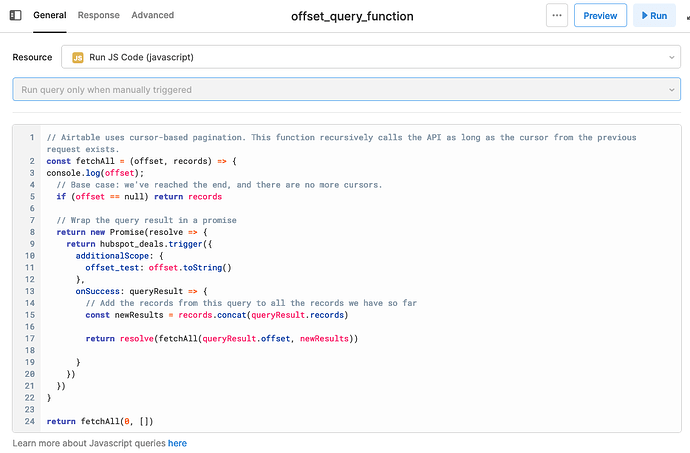
Task: Click the 'const fetchAll' line in the editor
Action: (x=141, y=161)
